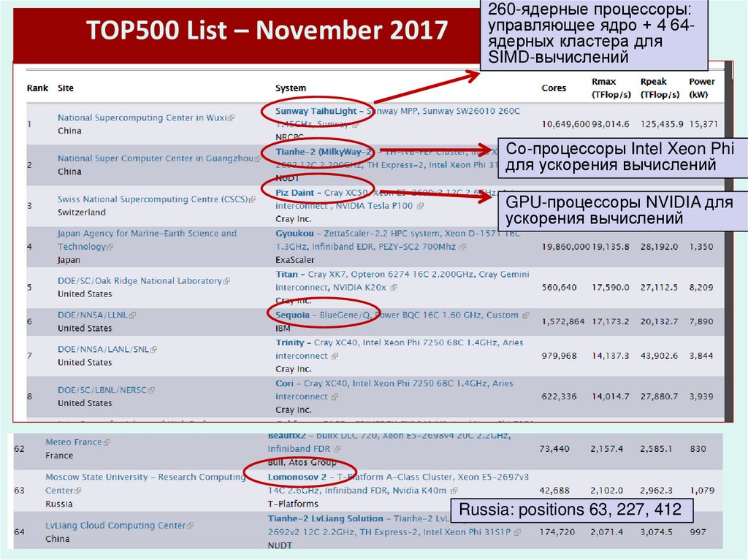Click external icon after Oak Ridge National Laboratory
The width and height of the screenshot is (748, 560).
[x=226, y=281]
